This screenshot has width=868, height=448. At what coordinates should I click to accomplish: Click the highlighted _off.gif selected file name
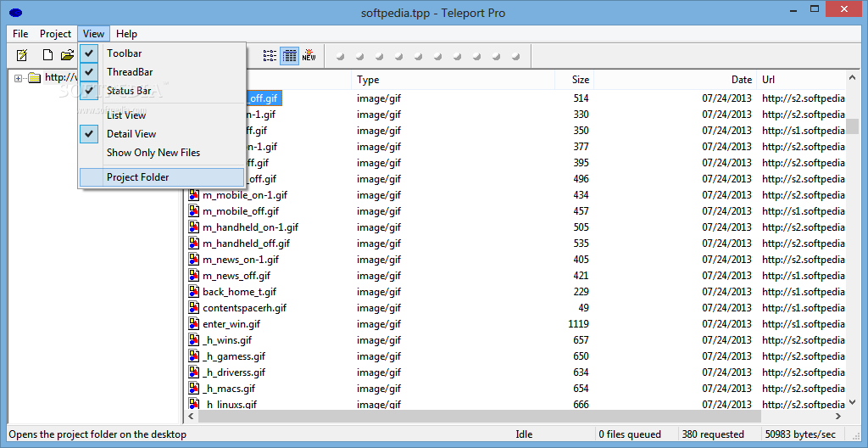click(264, 98)
